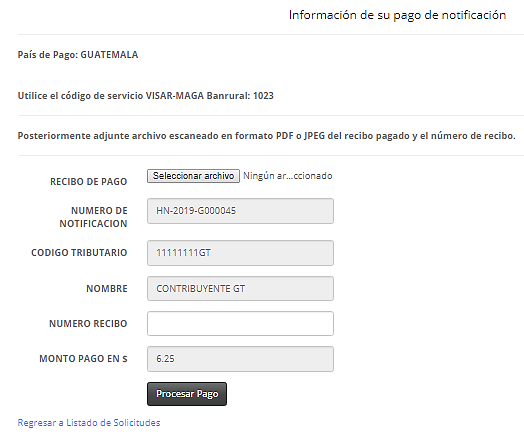Click the payment amount field showing 6.25

(x=240, y=359)
